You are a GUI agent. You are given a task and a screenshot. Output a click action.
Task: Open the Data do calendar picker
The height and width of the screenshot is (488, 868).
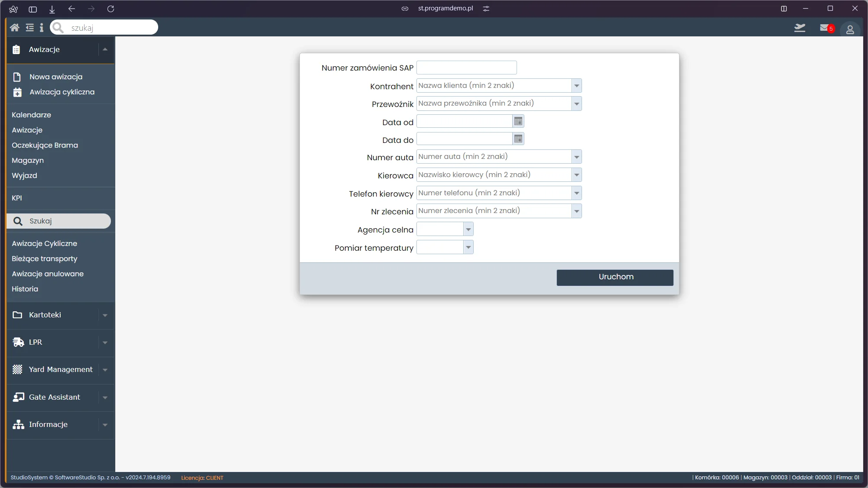518,139
